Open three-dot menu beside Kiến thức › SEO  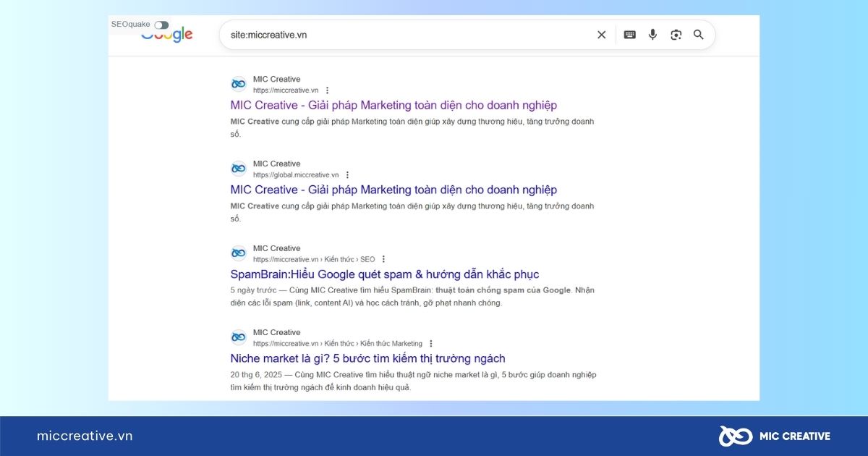coord(383,259)
